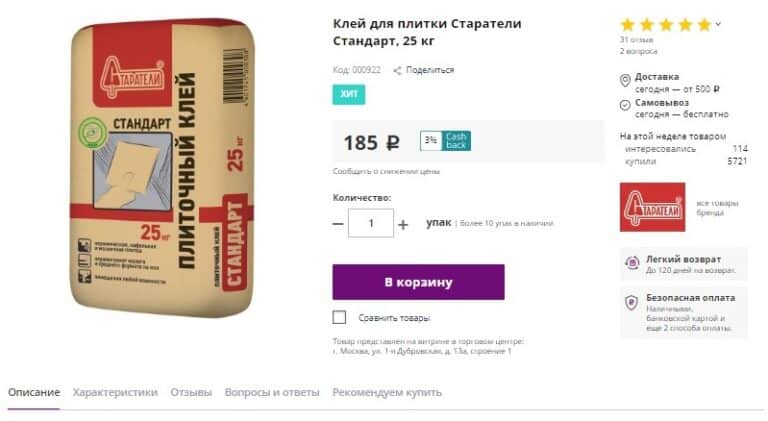The image size is (768, 421).
Task: Click Сообщить о снижении цены link
Action: point(386,171)
